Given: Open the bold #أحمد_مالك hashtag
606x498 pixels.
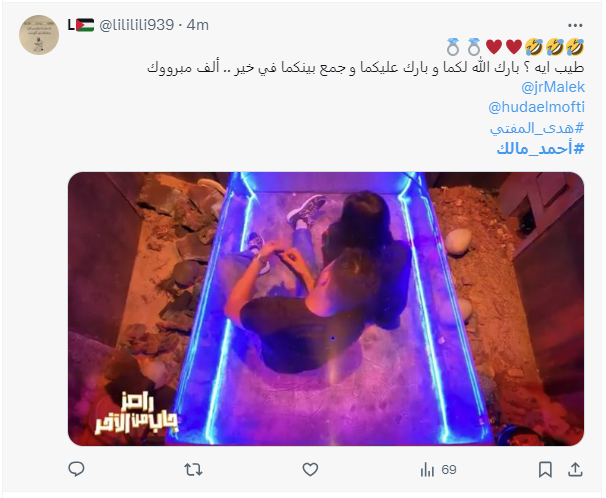Looking at the screenshot, I should [x=540, y=148].
